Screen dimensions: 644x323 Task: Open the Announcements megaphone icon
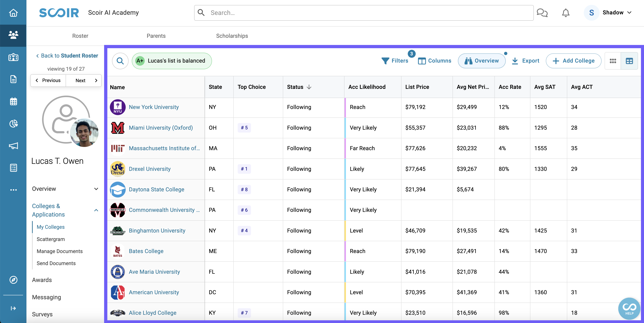[13, 145]
